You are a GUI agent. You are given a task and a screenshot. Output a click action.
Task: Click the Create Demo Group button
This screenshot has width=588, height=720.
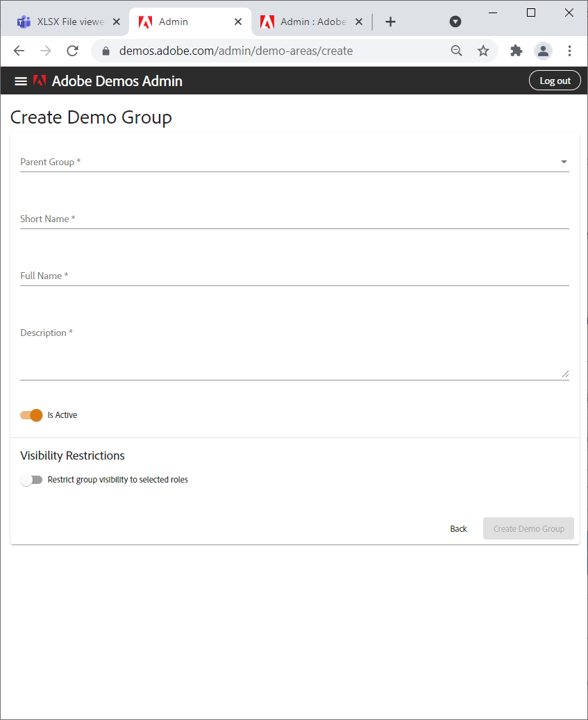pyautogui.click(x=528, y=528)
